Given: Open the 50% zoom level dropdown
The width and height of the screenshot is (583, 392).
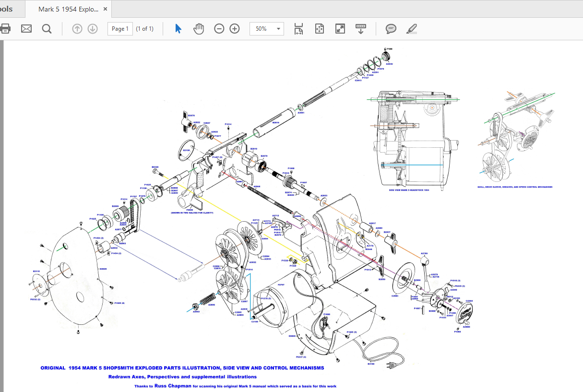Looking at the screenshot, I should coord(267,29).
